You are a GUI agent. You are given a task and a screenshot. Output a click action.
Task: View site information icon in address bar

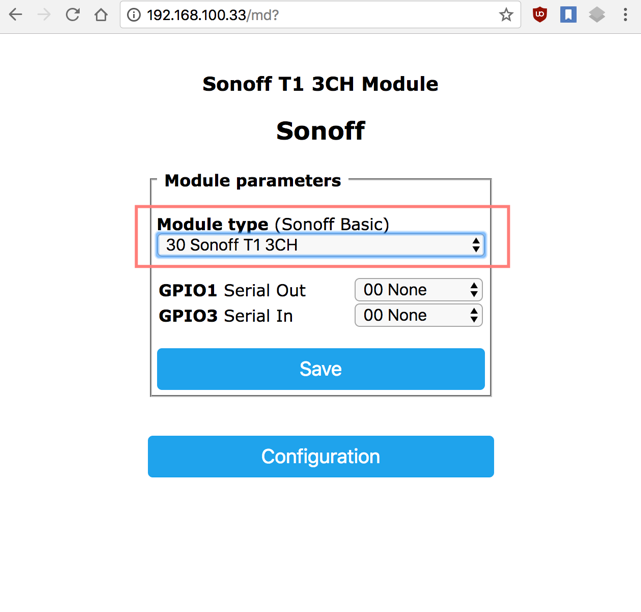coord(134,15)
